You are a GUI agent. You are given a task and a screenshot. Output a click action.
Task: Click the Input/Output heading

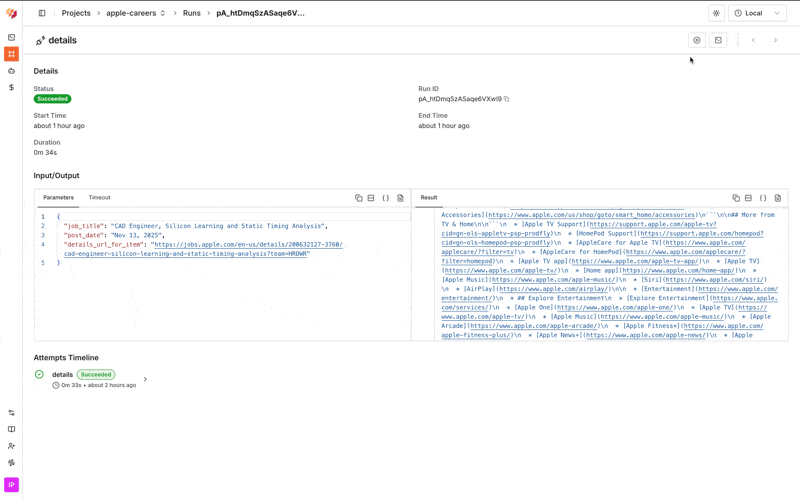point(57,176)
